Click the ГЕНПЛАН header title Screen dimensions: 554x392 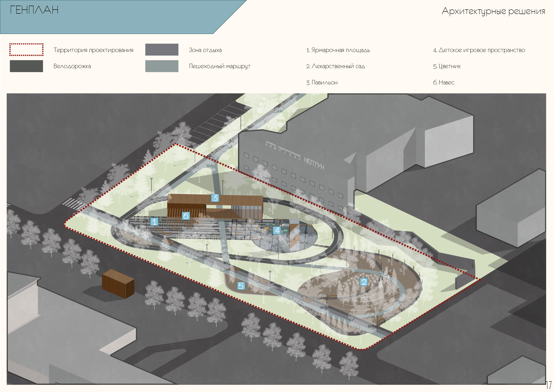click(x=34, y=10)
